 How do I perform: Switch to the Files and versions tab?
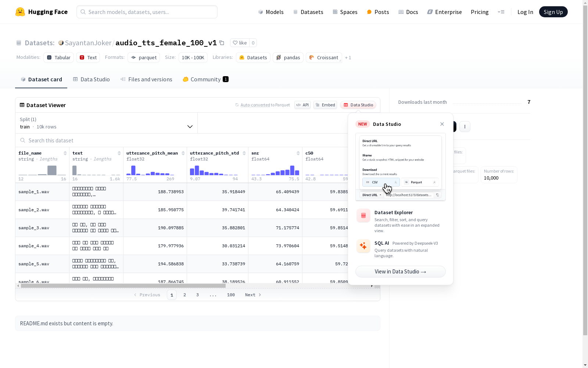pyautogui.click(x=146, y=79)
